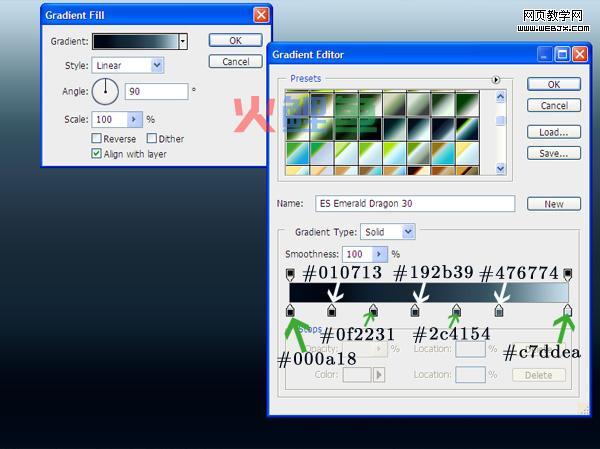Open the Smoothness slider arrow

tap(379, 254)
